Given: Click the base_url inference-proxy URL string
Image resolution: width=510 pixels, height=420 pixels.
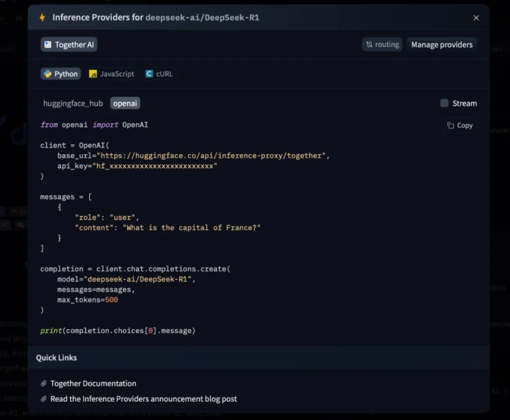Looking at the screenshot, I should (x=211, y=156).
